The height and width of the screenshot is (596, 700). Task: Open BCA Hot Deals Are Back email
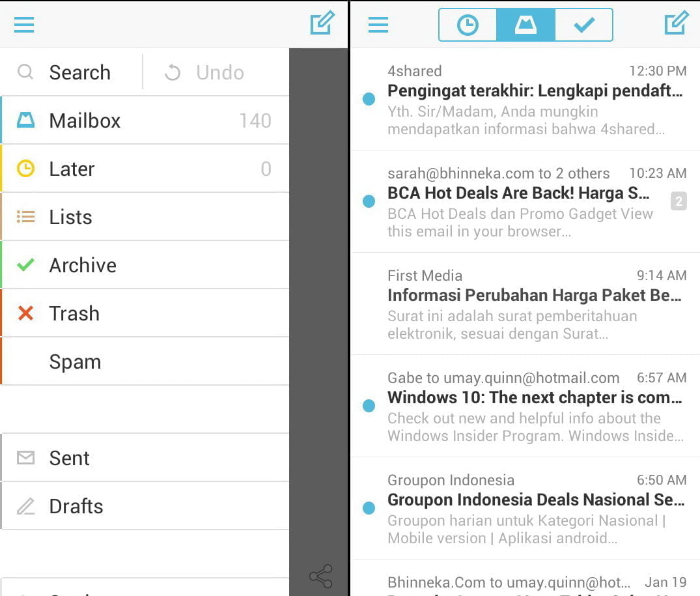(525, 202)
